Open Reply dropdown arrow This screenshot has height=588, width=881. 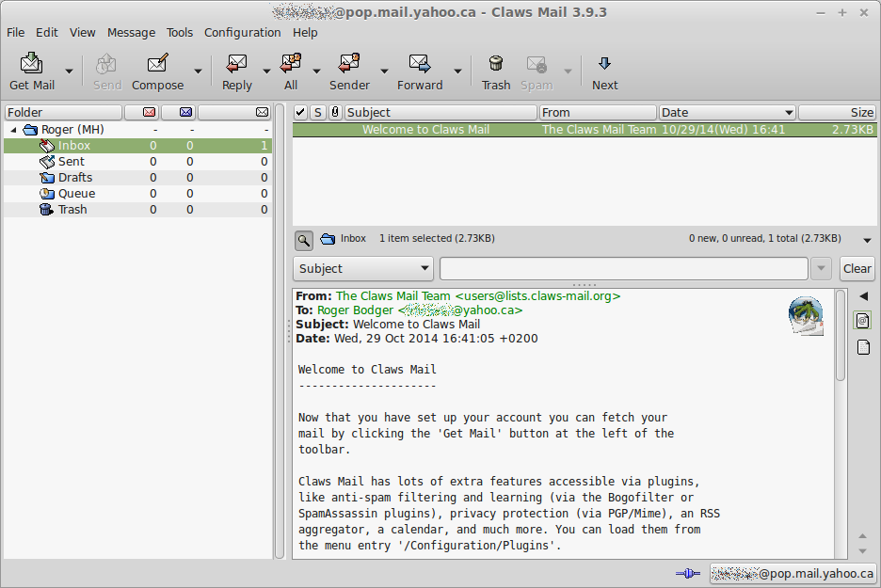pyautogui.click(x=266, y=71)
